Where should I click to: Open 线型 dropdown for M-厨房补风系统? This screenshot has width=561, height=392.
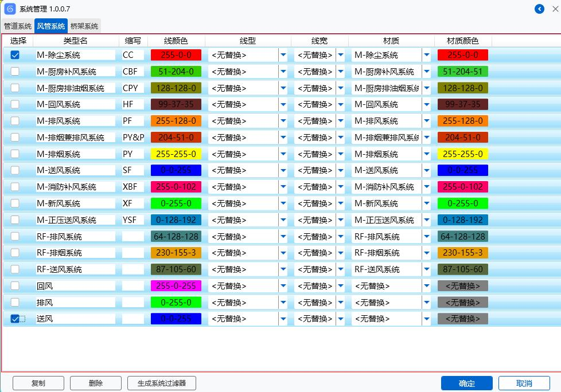[x=283, y=72]
